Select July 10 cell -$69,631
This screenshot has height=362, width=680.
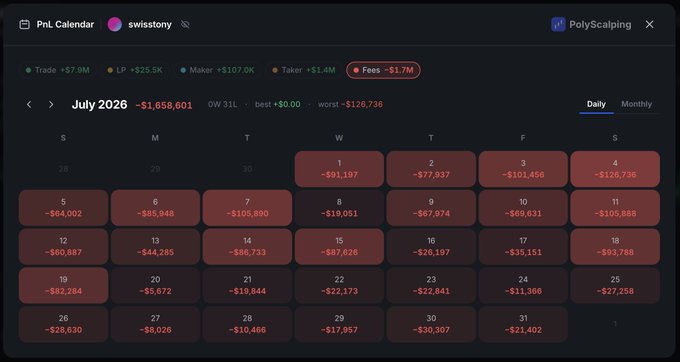pos(523,208)
